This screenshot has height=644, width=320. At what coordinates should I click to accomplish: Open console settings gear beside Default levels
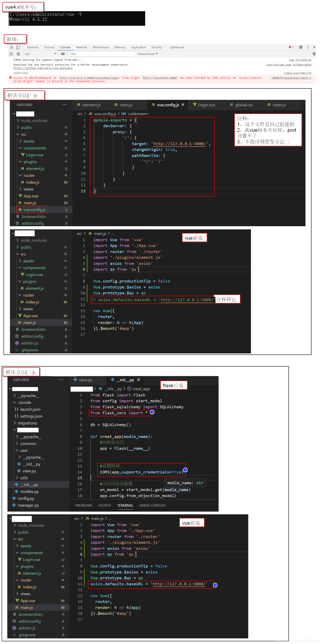pyautogui.click(x=314, y=54)
